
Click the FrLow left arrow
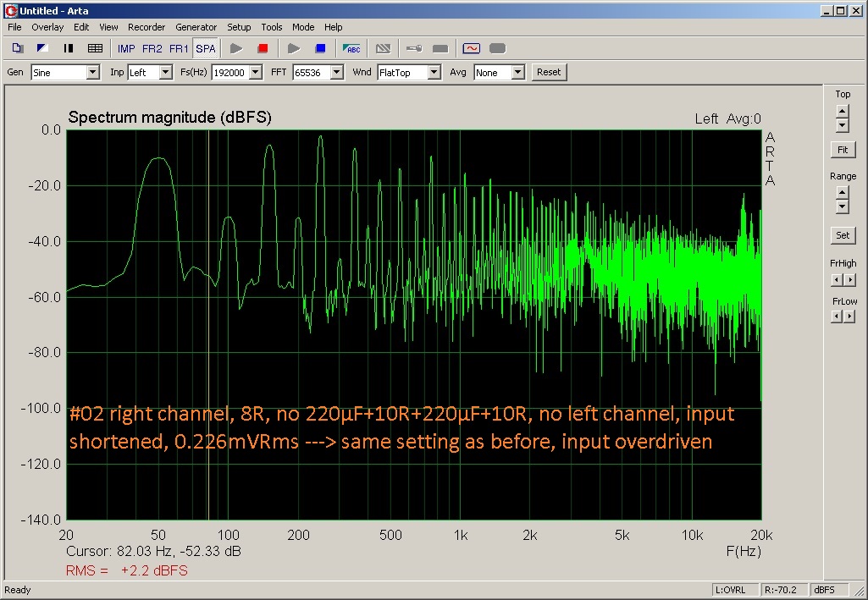(x=837, y=317)
